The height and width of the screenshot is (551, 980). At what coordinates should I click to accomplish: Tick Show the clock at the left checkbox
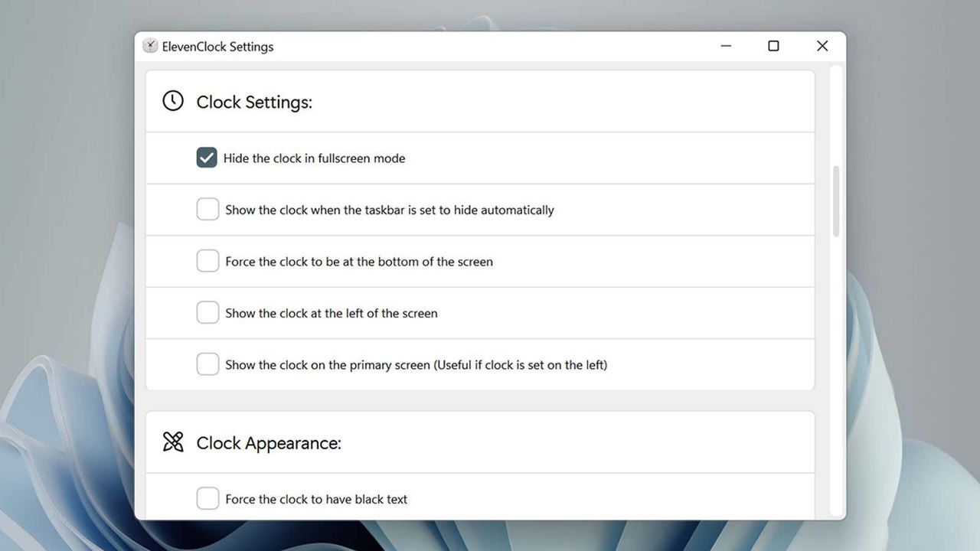pos(207,312)
